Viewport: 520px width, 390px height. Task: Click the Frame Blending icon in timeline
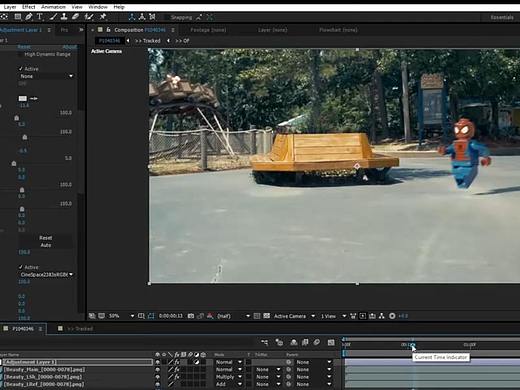click(305, 342)
